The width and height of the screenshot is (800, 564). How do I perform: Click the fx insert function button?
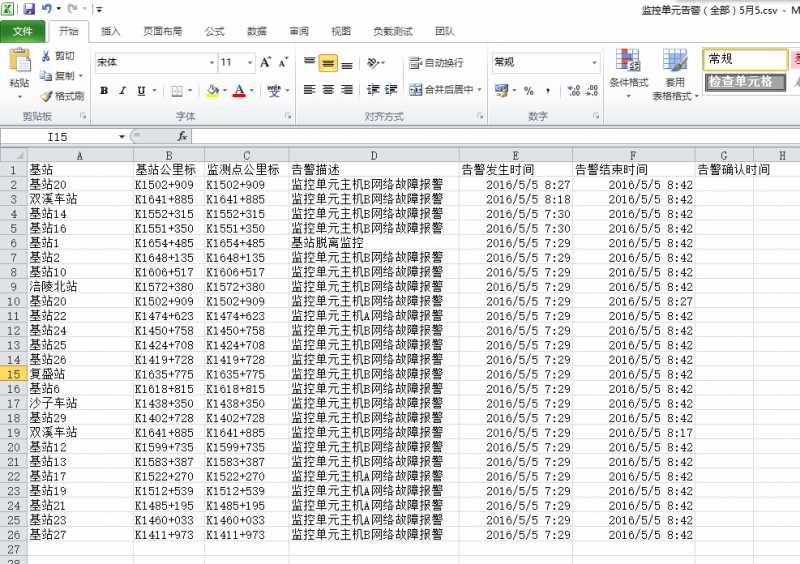[182, 136]
